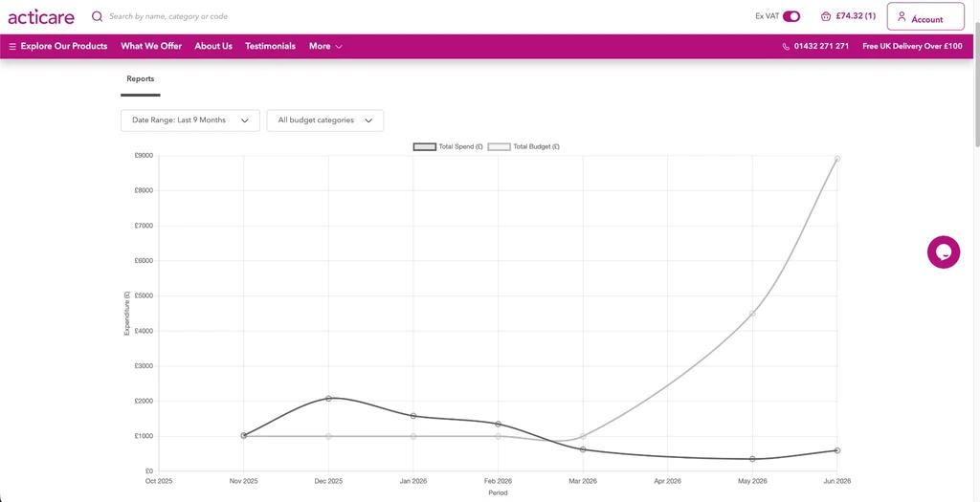The height and width of the screenshot is (502, 980).
Task: Toggle Total Budget legend swatch
Action: click(x=500, y=146)
